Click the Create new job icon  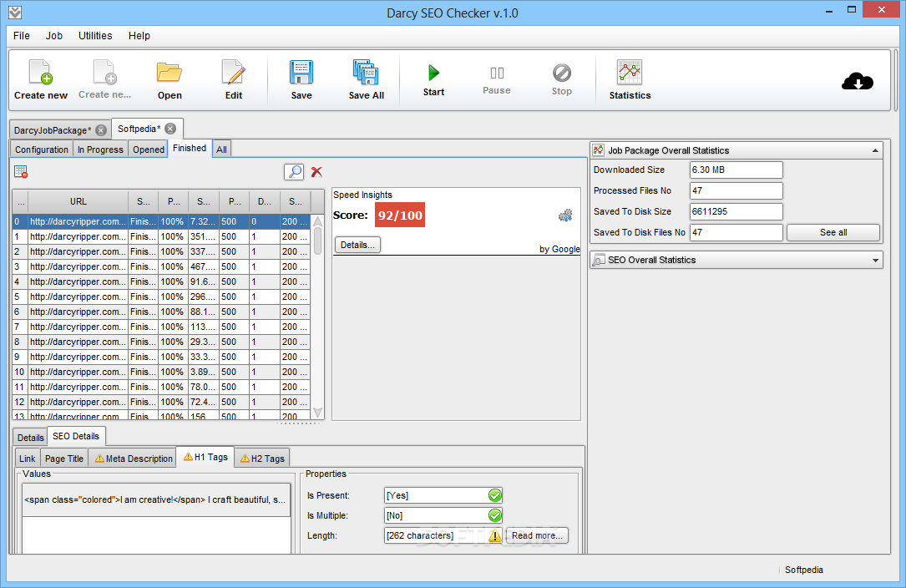[40, 73]
